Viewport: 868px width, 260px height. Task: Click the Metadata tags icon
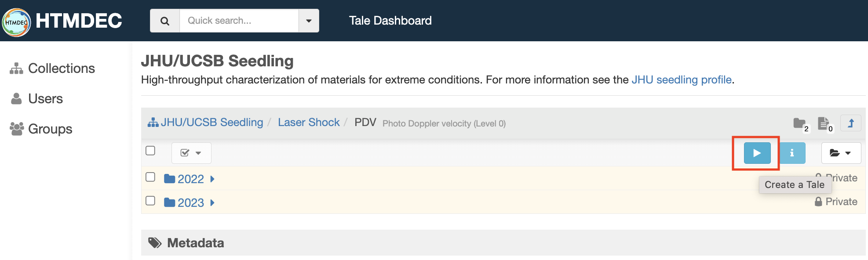(154, 243)
